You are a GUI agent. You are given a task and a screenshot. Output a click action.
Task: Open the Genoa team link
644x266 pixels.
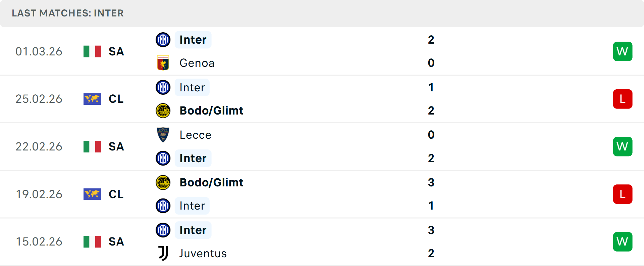pyautogui.click(x=197, y=63)
